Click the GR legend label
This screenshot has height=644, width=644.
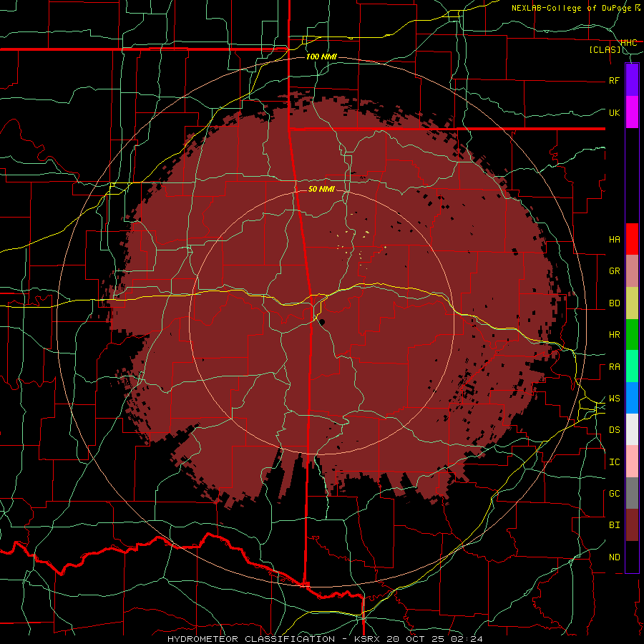pyautogui.click(x=614, y=271)
